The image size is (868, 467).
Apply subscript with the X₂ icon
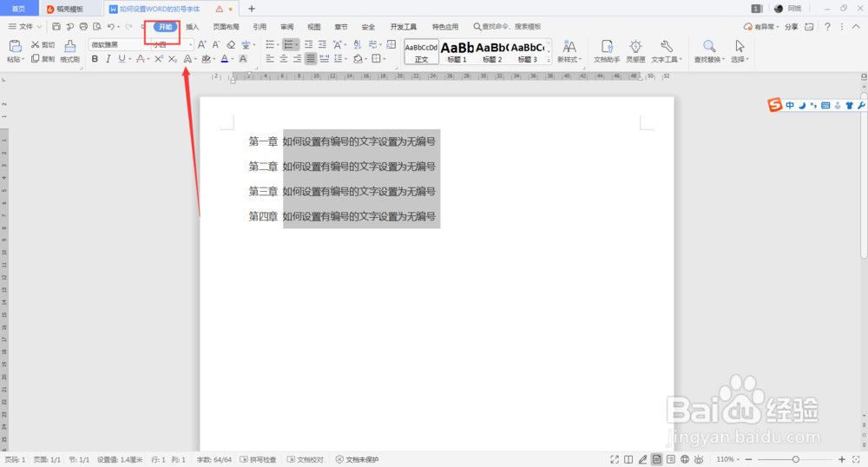coord(172,59)
